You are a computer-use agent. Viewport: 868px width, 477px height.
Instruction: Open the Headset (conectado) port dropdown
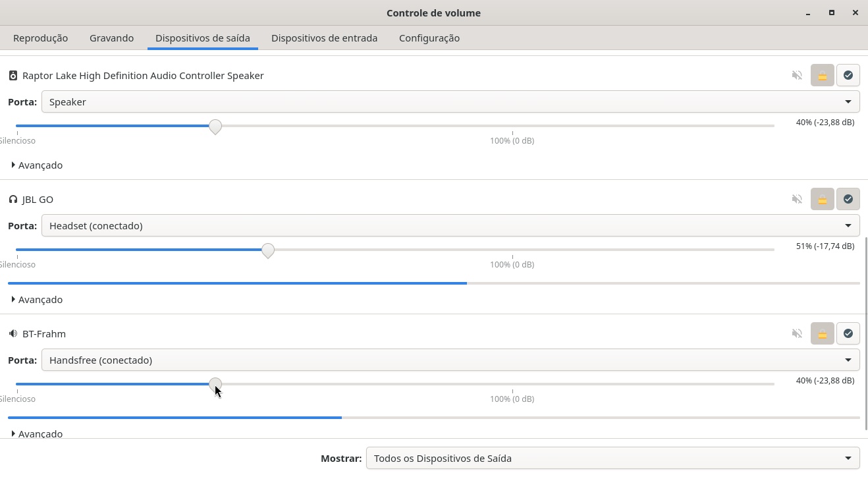tap(450, 226)
